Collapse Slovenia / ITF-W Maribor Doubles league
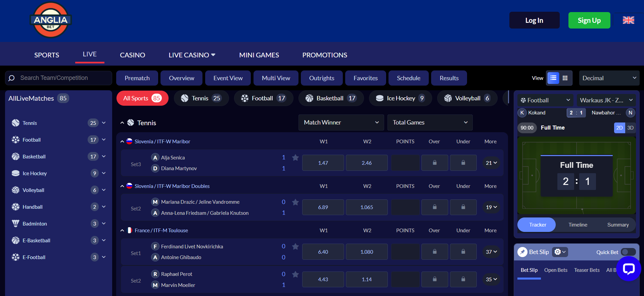This screenshot has width=644, height=296. (122, 186)
